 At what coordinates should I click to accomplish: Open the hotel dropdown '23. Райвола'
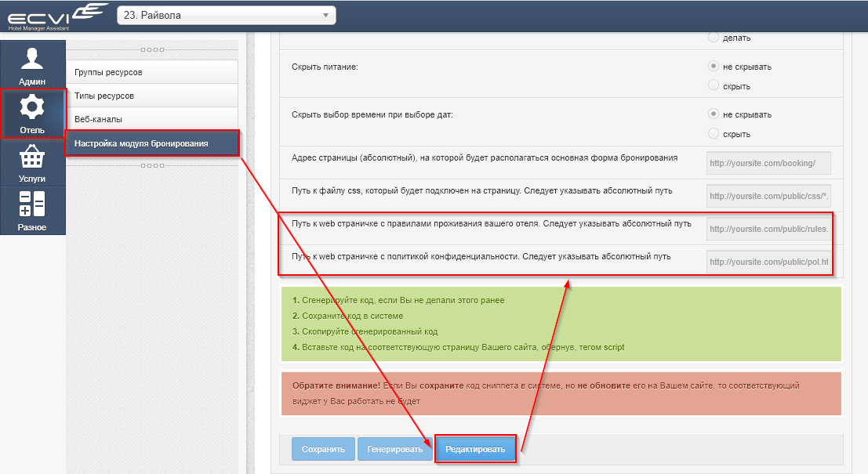pyautogui.click(x=226, y=16)
